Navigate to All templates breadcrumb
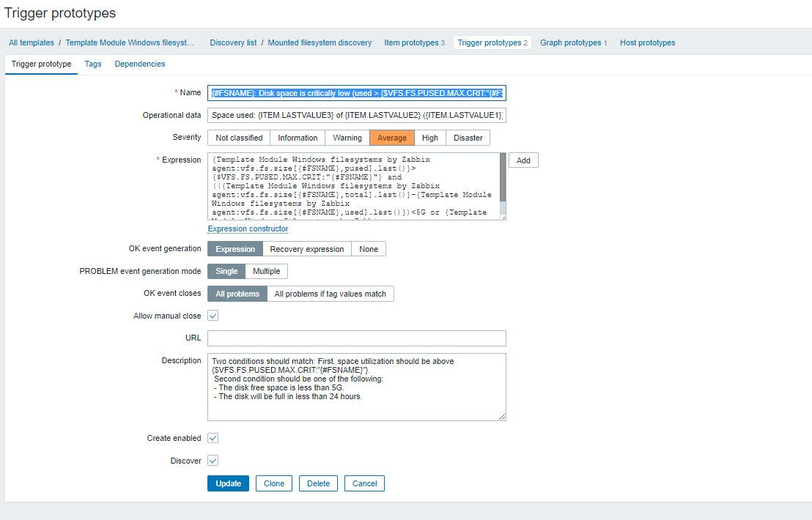Image resolution: width=812 pixels, height=520 pixels. pos(32,42)
